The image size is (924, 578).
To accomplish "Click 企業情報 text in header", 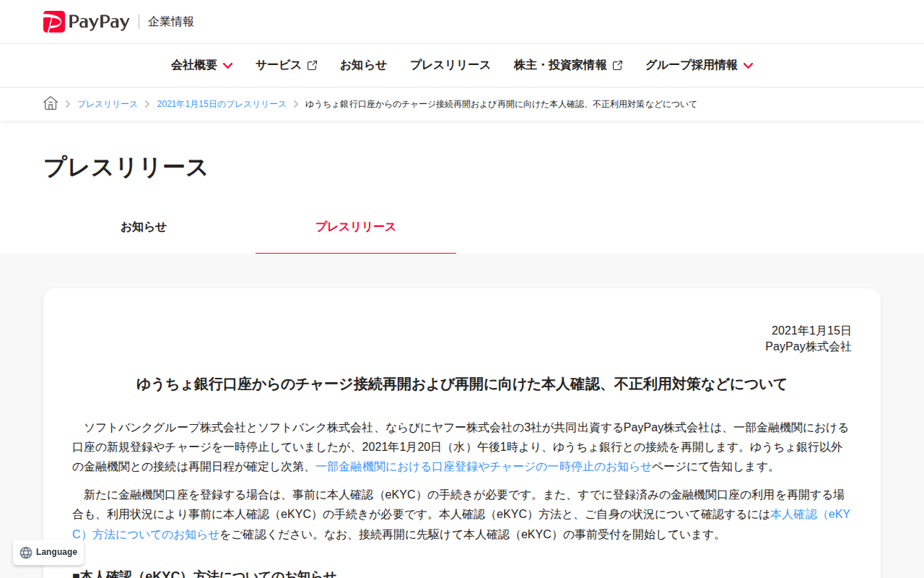I will (171, 22).
